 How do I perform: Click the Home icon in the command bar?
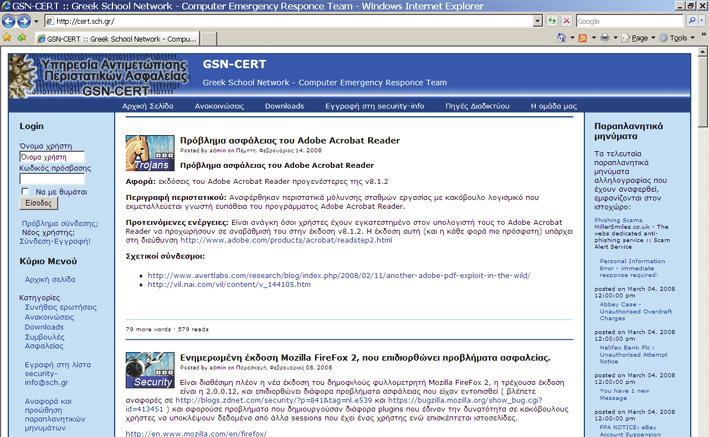(x=561, y=38)
